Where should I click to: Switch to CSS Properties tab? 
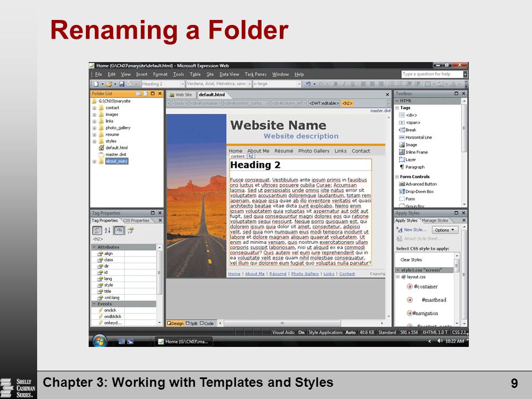[x=136, y=221]
